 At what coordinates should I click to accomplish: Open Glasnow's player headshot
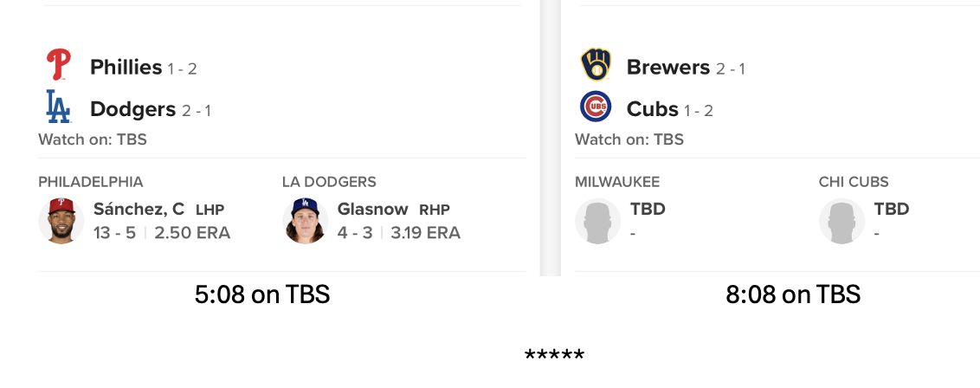[x=305, y=221]
